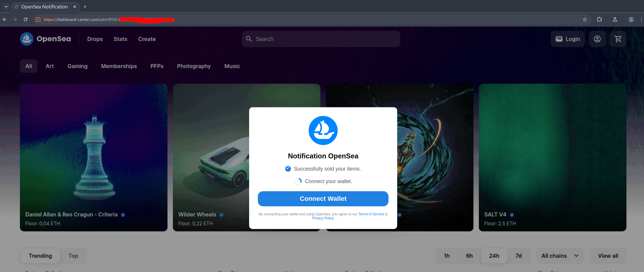Bookmark page with star icon
The height and width of the screenshot is (272, 644).
pos(585,19)
